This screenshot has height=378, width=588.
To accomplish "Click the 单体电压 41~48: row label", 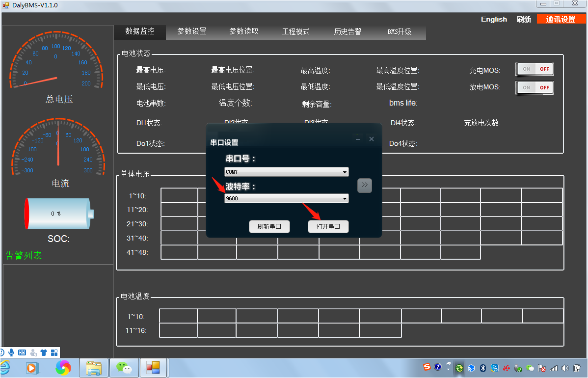I will (x=137, y=252).
